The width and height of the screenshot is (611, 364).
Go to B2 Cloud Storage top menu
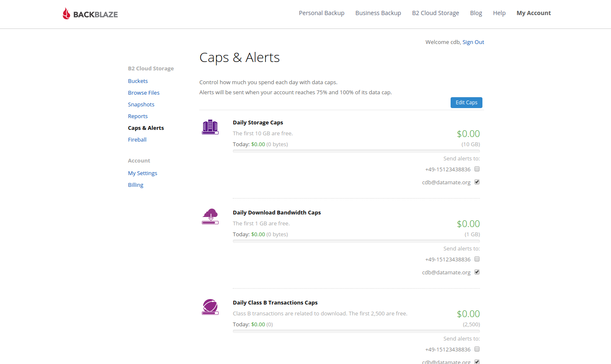click(x=436, y=13)
